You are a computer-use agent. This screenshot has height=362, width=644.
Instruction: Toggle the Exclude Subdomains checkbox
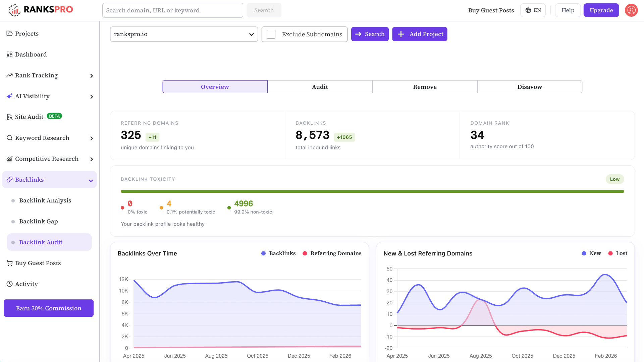pyautogui.click(x=271, y=34)
